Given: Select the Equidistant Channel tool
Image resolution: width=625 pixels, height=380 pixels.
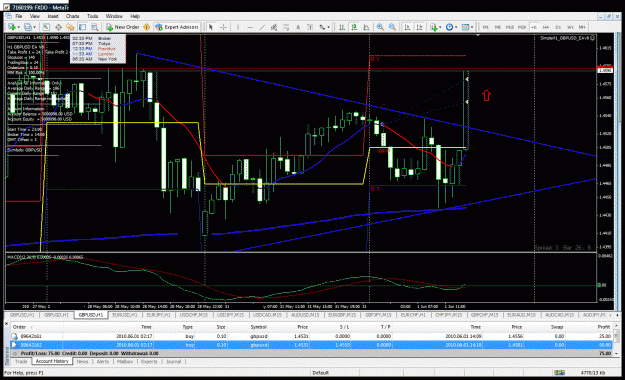Looking at the screenshot, I should coord(274,27).
